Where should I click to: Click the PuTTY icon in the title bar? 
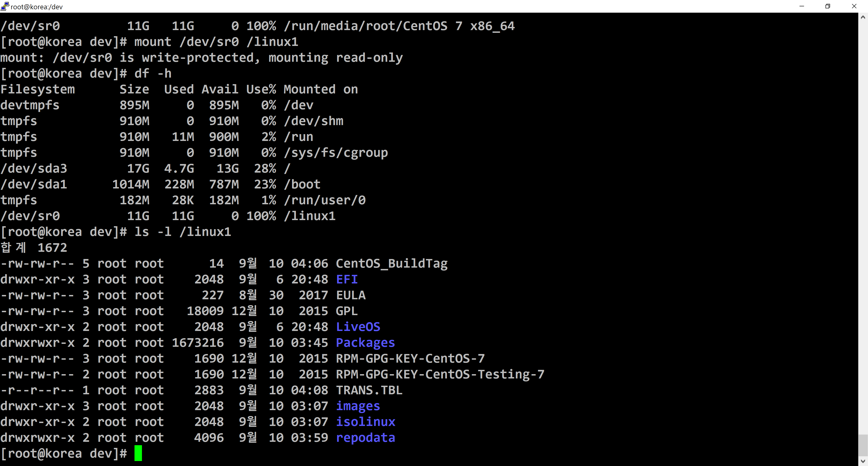point(5,6)
